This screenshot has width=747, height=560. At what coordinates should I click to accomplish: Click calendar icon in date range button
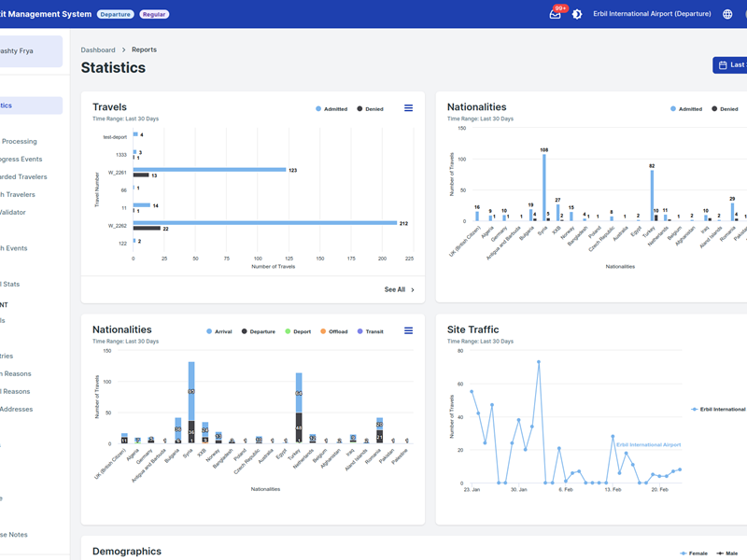[723, 65]
